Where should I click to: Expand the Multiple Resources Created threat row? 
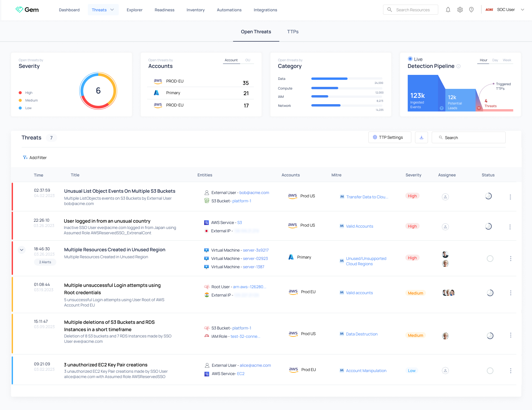click(x=22, y=250)
